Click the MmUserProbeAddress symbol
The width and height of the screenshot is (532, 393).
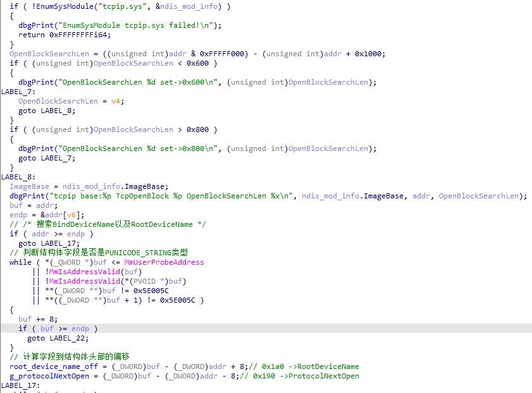pos(164,263)
